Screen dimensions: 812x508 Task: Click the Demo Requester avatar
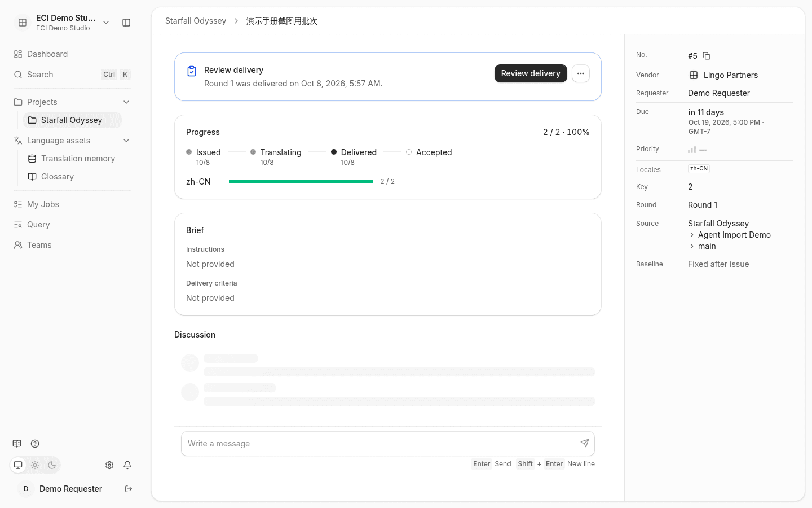coord(26,489)
